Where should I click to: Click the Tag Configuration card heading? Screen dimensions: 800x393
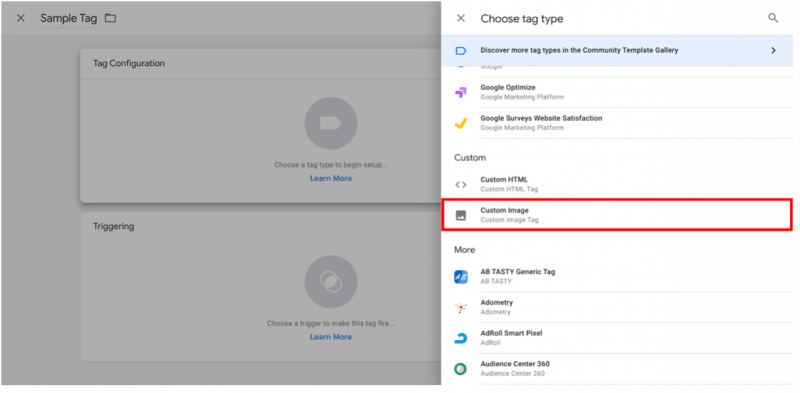pos(129,64)
